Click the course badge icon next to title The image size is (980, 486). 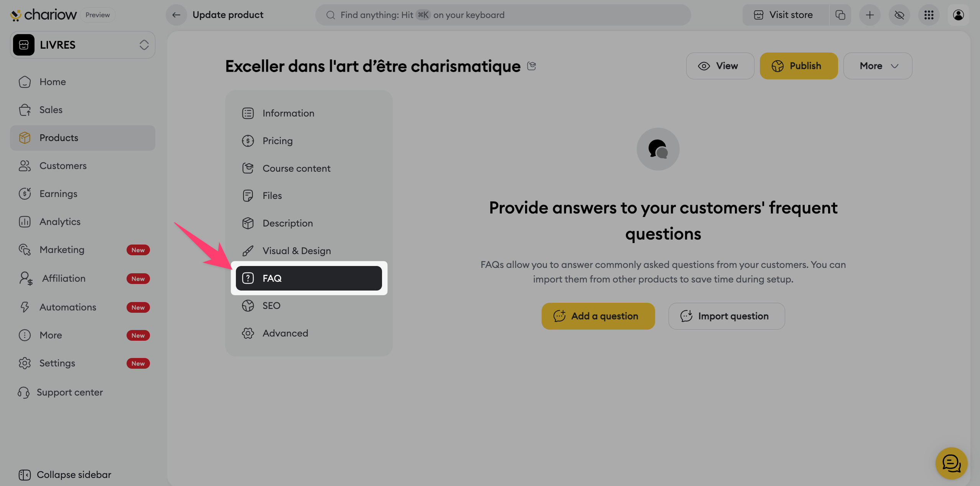pos(531,66)
